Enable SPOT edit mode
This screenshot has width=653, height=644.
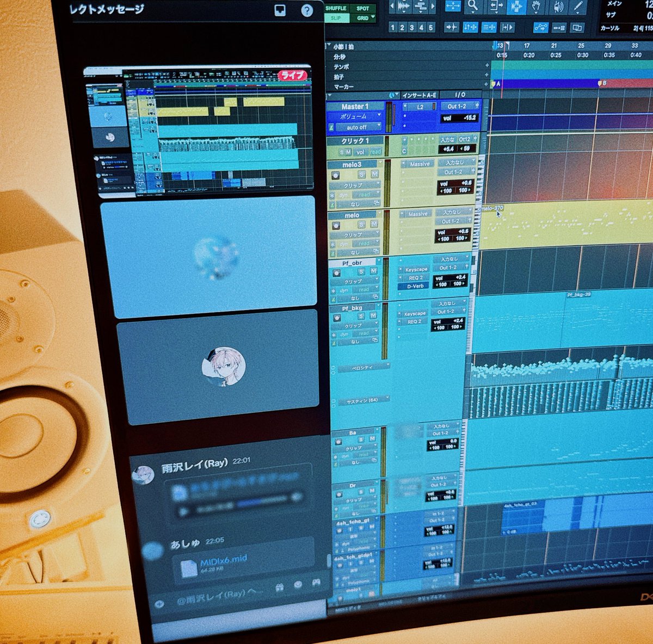click(x=362, y=8)
